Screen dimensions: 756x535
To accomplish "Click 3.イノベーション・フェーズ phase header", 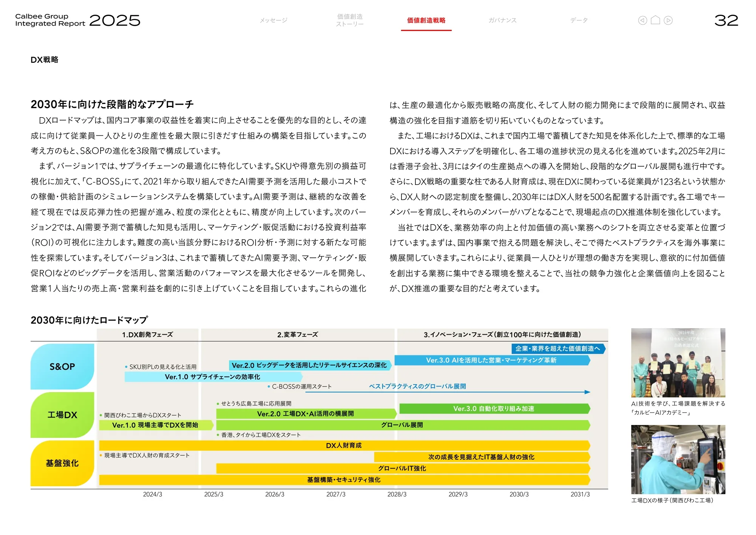I will (502, 335).
